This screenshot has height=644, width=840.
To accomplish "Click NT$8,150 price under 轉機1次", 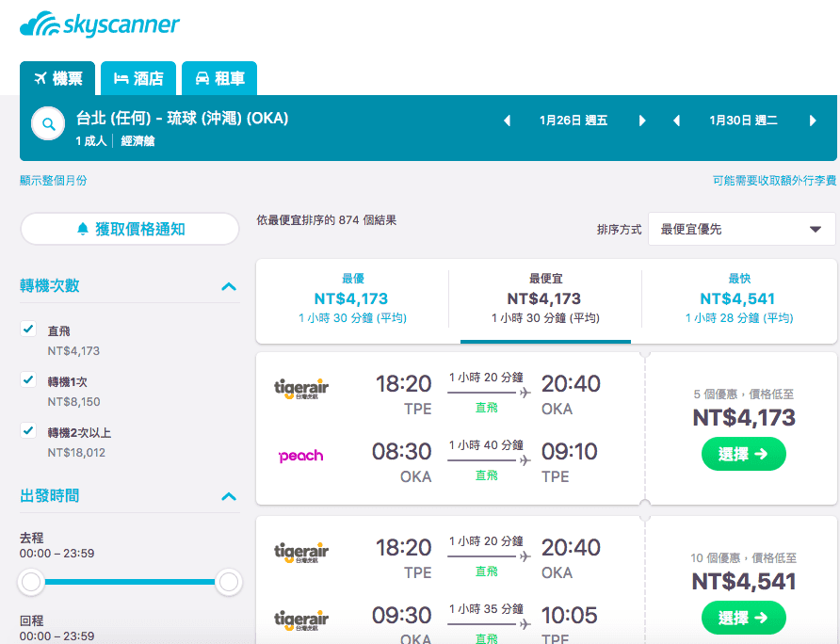I will [74, 402].
